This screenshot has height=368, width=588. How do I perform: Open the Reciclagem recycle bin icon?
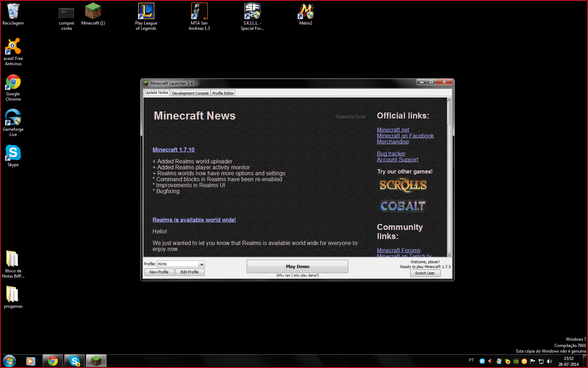tap(13, 14)
